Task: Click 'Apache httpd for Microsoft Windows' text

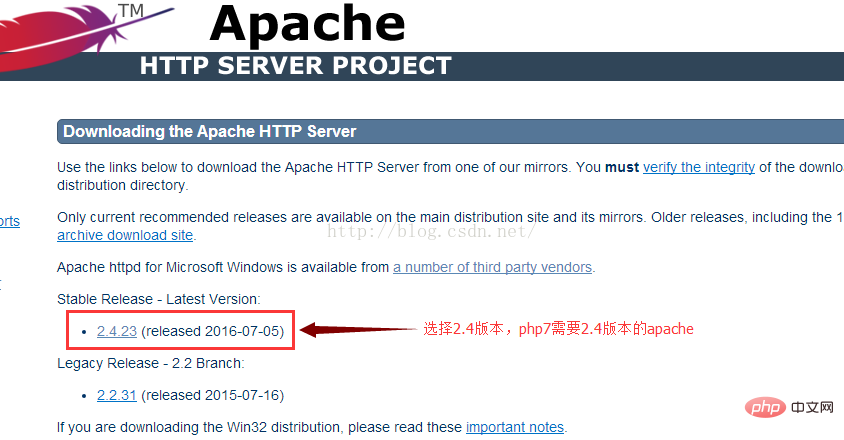Action: pos(170,267)
